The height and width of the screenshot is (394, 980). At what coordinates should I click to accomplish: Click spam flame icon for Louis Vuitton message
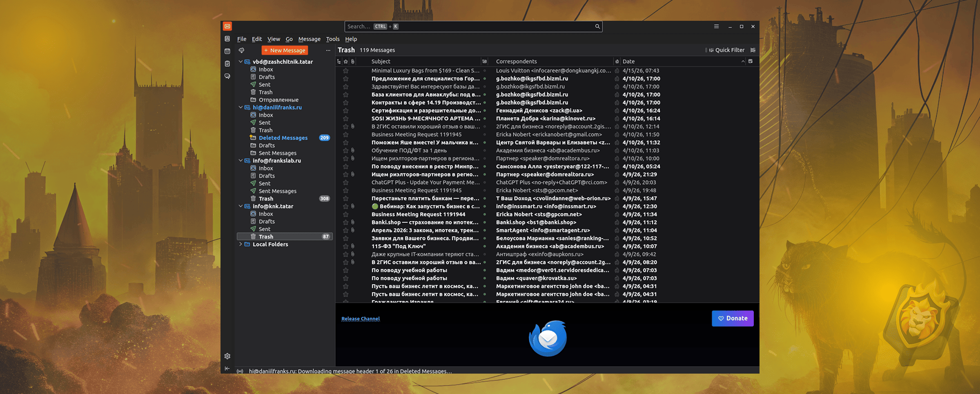pyautogui.click(x=617, y=71)
